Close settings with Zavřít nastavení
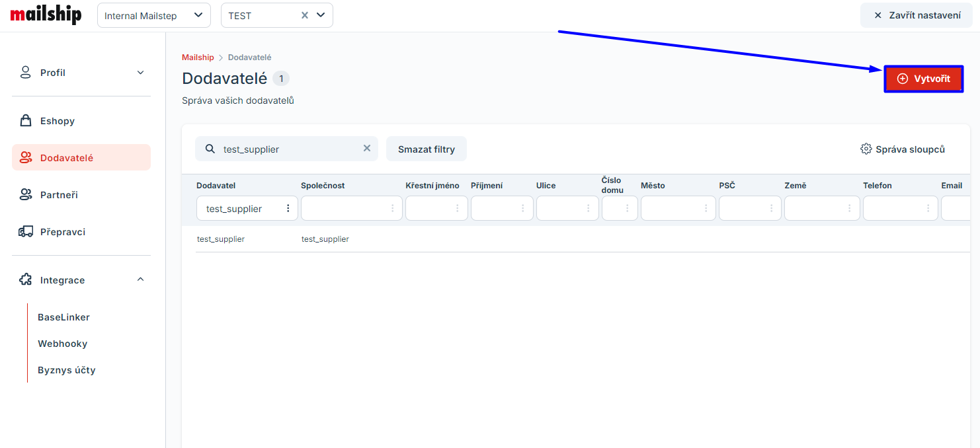Viewport: 980px width, 448px height. (916, 15)
